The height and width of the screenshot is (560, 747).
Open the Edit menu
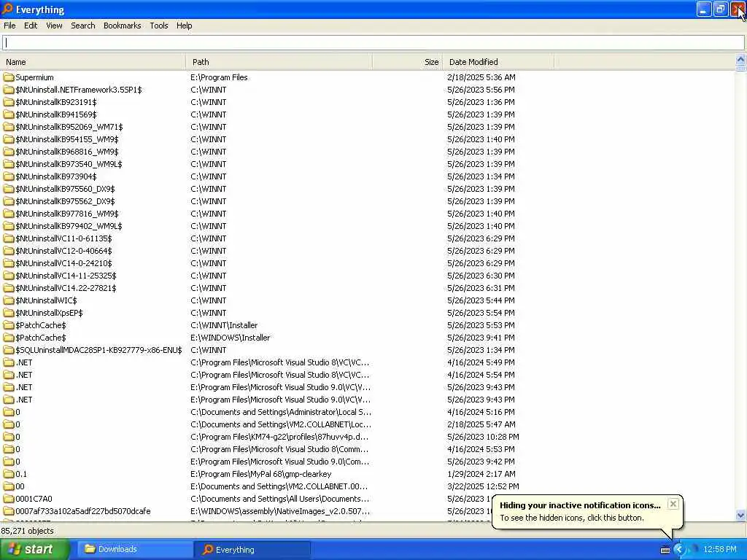click(31, 26)
